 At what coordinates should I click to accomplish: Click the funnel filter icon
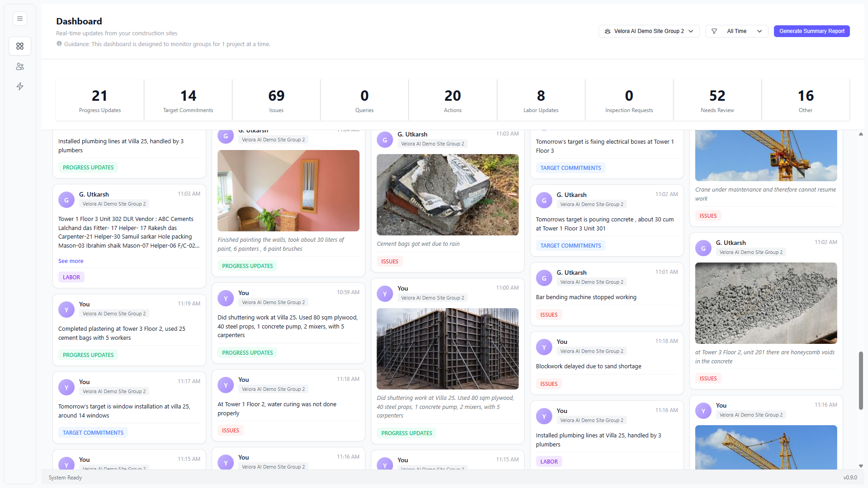point(714,31)
